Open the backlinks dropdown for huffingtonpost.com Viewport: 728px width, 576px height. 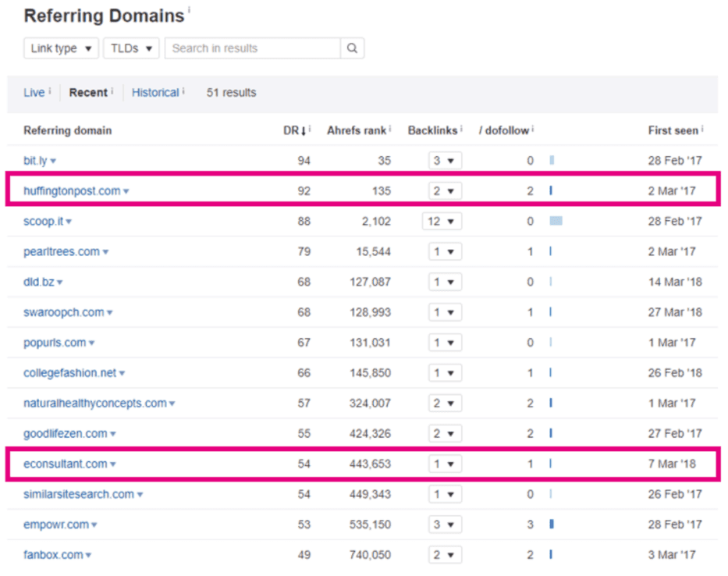445,191
